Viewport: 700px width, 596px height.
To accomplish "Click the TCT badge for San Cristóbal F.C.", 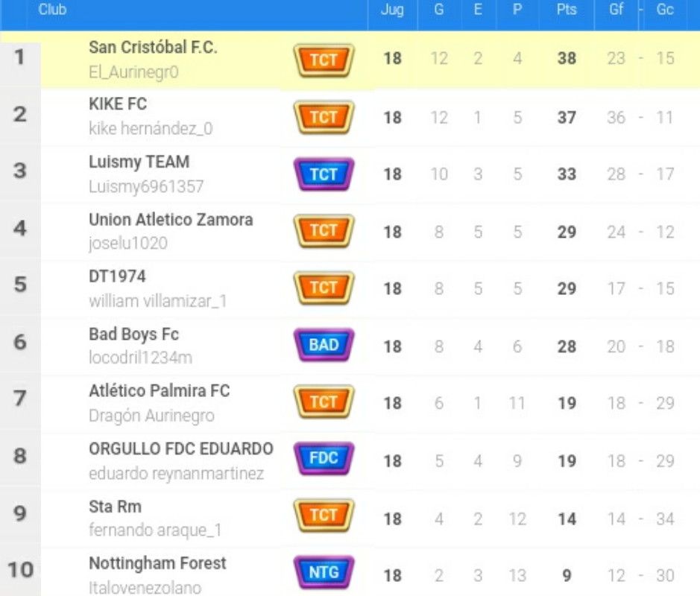I will [324, 60].
